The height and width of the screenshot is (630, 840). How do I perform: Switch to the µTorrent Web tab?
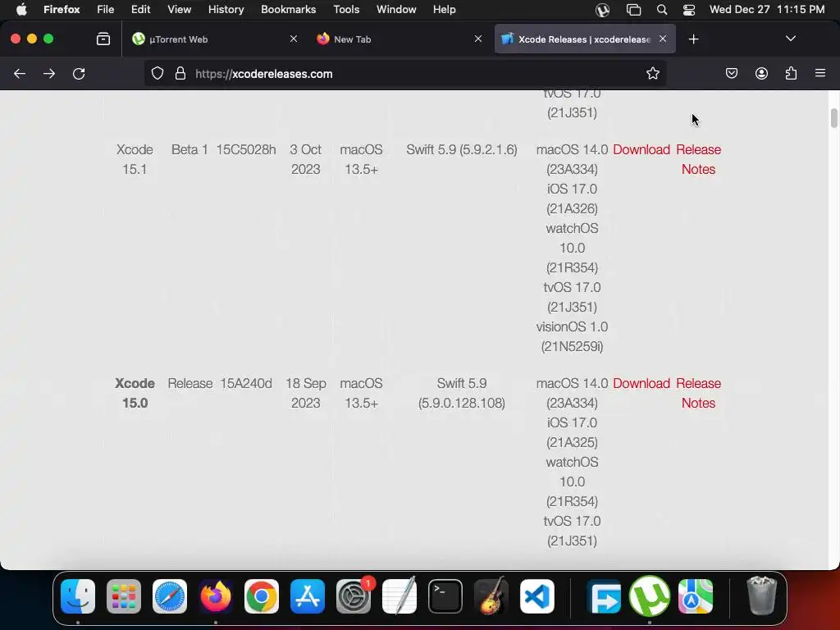pos(214,39)
